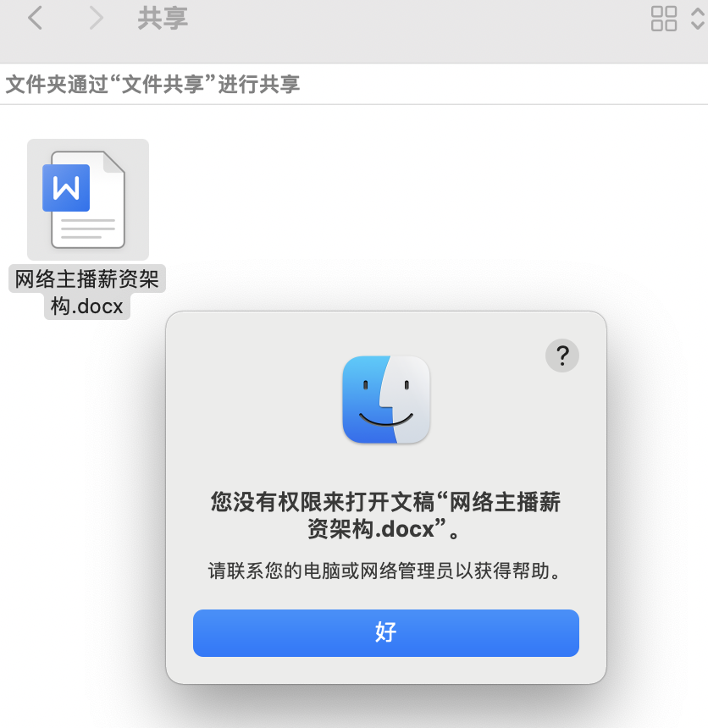The width and height of the screenshot is (708, 728).
Task: Go forward with the right arrow
Action: tap(96, 18)
